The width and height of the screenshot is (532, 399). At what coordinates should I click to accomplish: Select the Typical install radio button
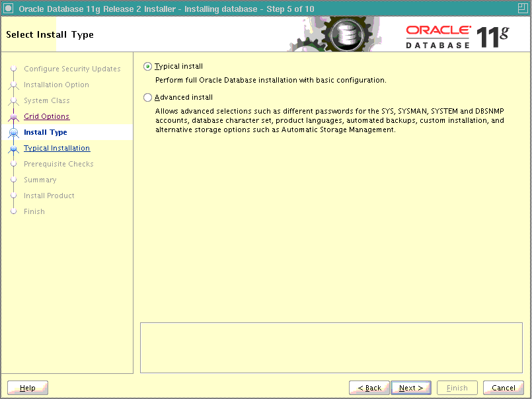[x=147, y=66]
